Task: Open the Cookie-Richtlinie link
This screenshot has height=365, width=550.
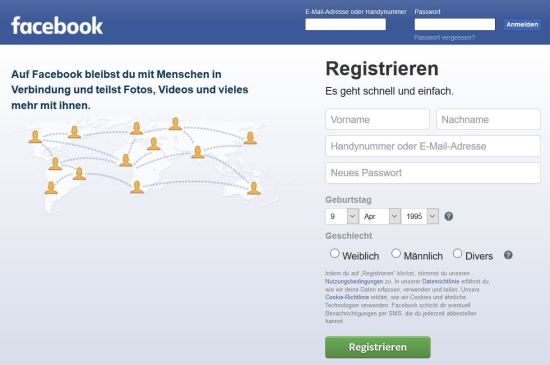Action: click(x=347, y=297)
